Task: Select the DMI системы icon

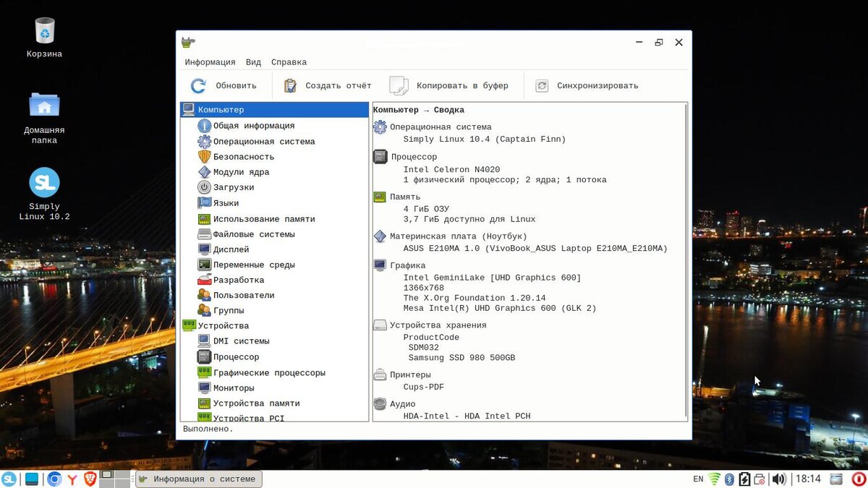Action: pos(204,341)
